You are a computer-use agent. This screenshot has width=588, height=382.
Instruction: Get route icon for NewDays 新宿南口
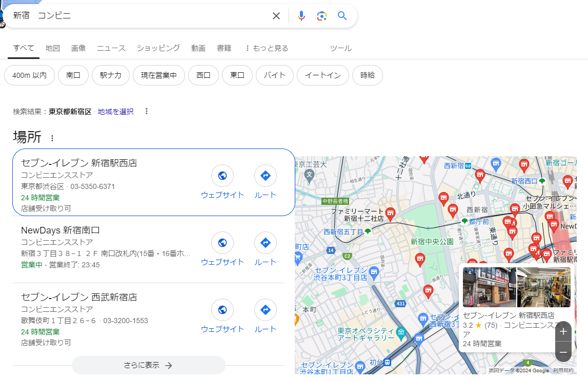265,243
